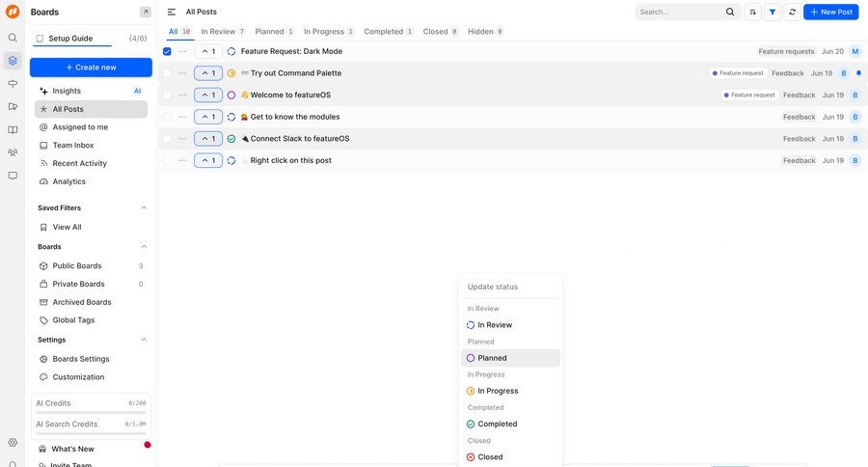The width and height of the screenshot is (868, 467).
Task: Tick the Setup Guide checkbox
Action: coord(40,39)
